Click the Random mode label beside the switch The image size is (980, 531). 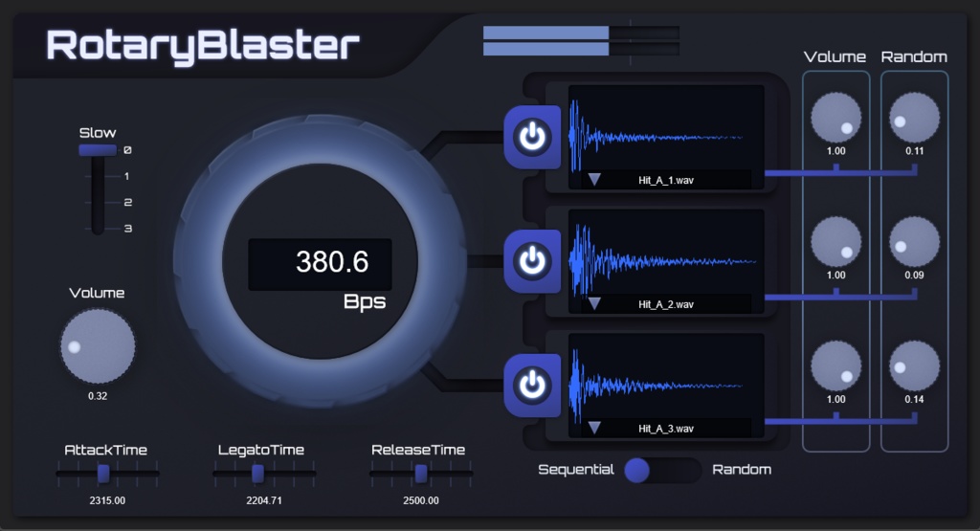click(x=742, y=469)
